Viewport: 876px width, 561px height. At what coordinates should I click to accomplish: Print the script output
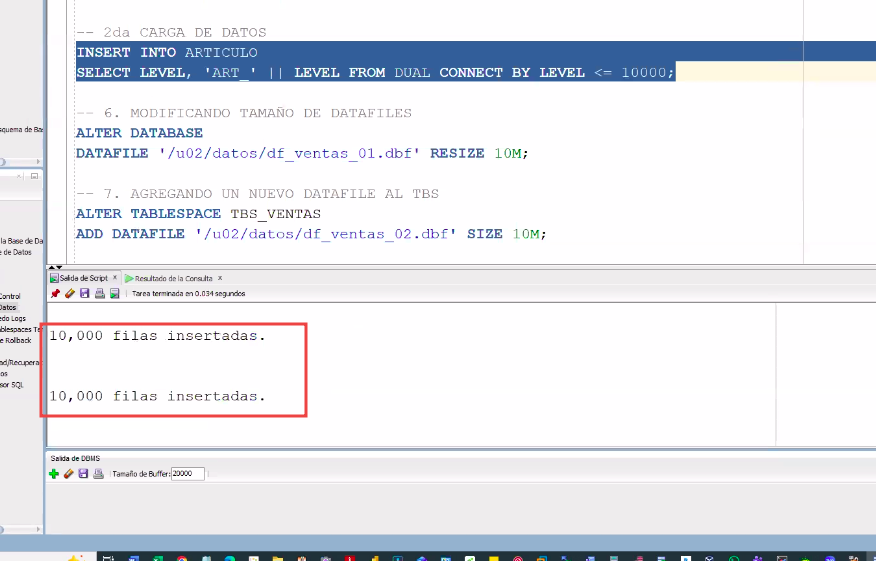click(x=99, y=294)
